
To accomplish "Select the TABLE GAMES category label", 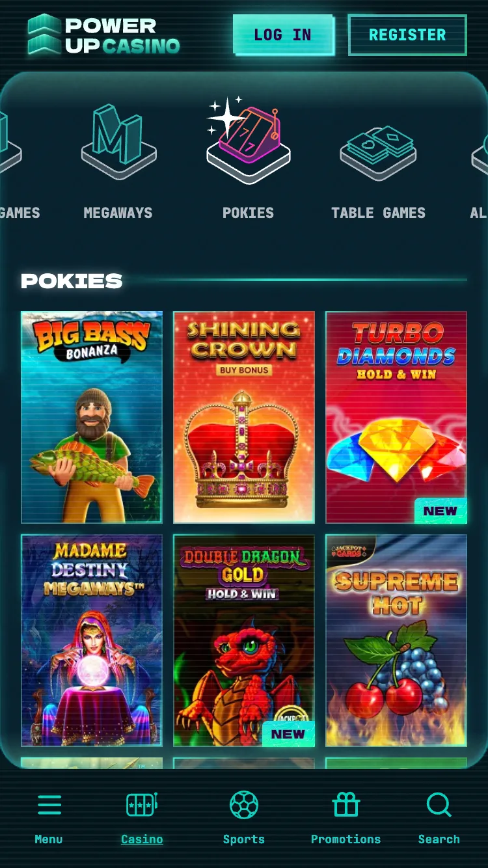I will 379,213.
